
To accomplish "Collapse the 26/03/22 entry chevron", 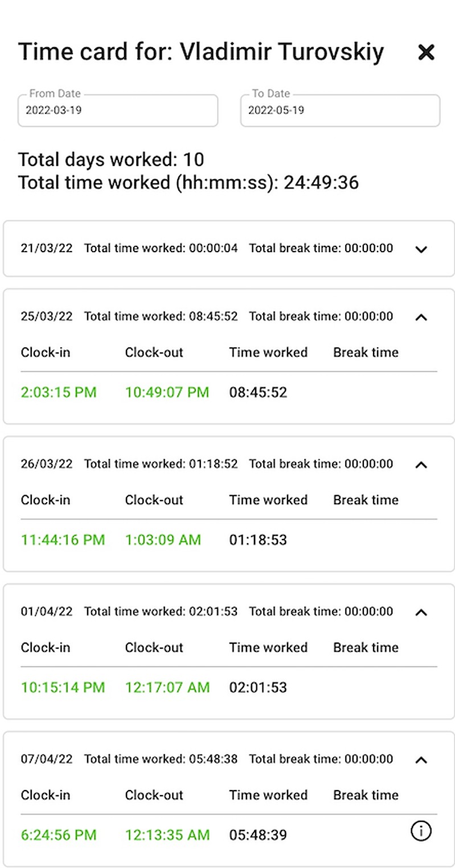I will tap(421, 464).
